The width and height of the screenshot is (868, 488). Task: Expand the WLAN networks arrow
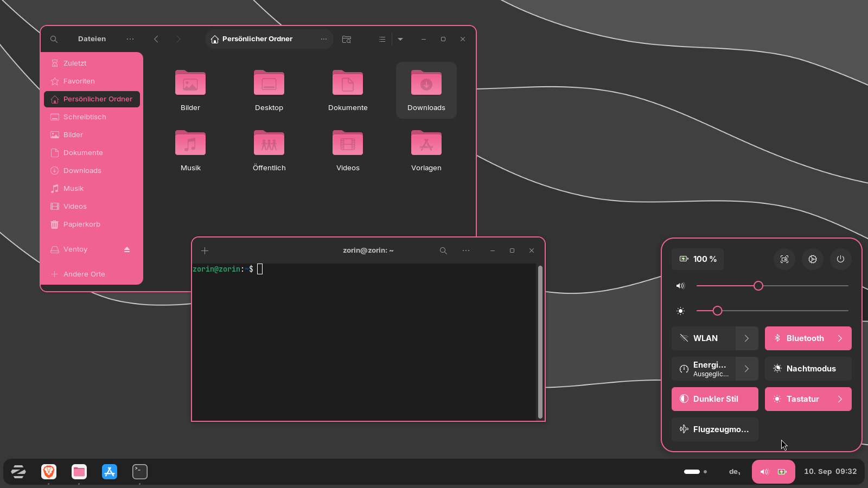[747, 338]
